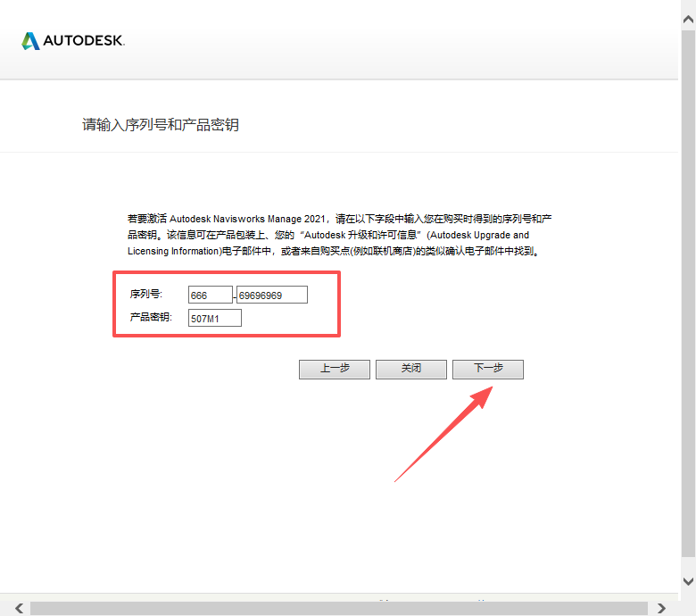Click the 产品密钥 label

point(151,317)
